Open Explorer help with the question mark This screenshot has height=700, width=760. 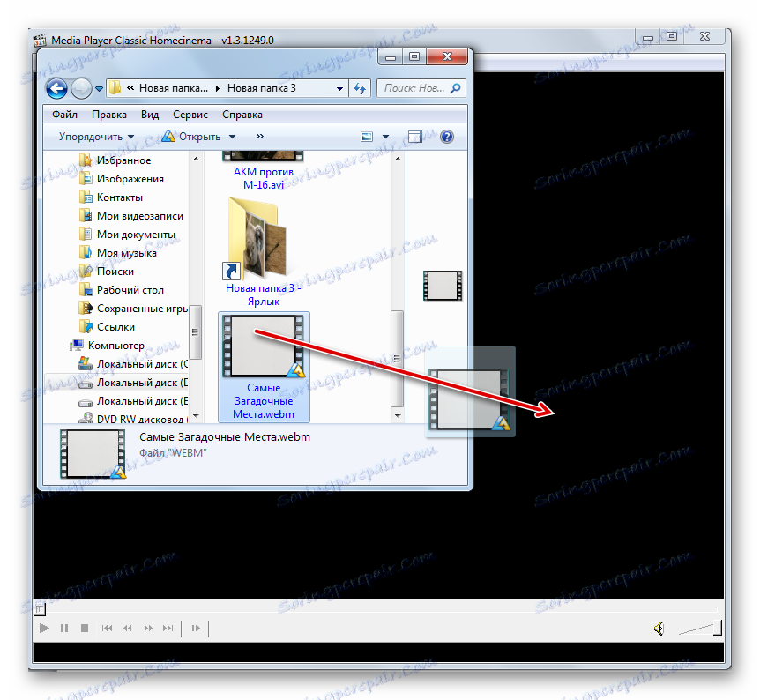(x=447, y=137)
